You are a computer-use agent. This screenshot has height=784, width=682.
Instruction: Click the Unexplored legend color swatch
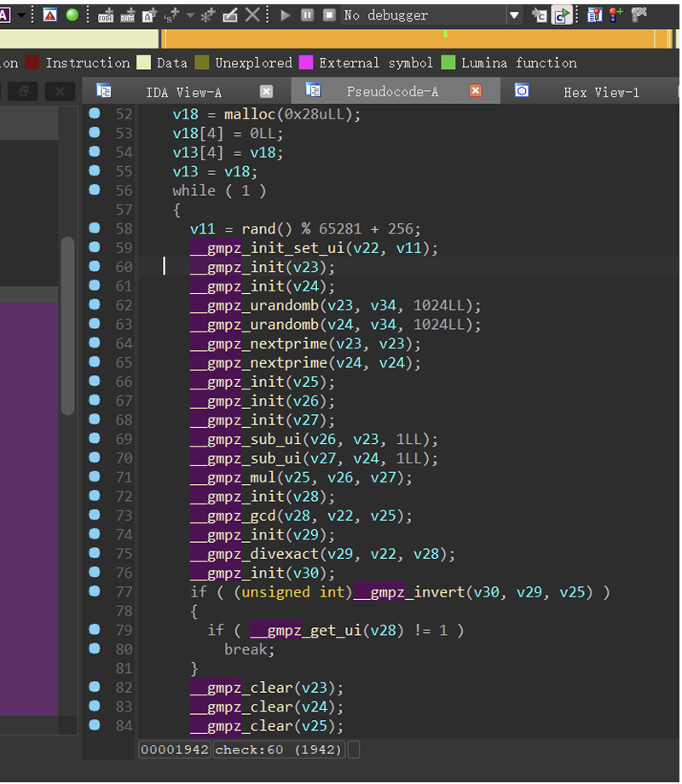(202, 62)
